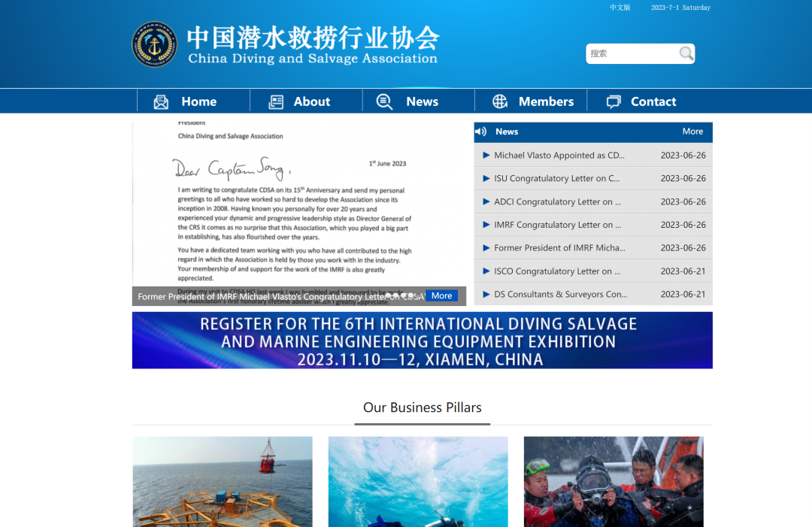Viewport: 812px width, 527px height.
Task: Click the China Diving and Salvage Association title
Action: tap(313, 58)
